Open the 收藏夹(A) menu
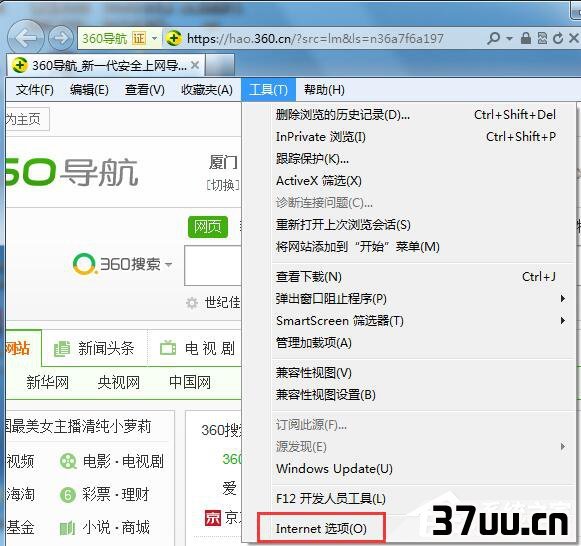 [x=207, y=90]
